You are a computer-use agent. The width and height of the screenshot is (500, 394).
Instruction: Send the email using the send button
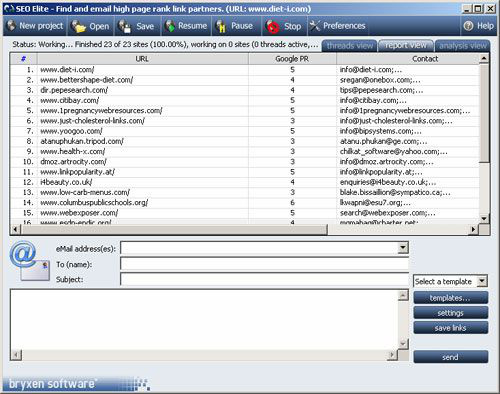[x=451, y=357]
